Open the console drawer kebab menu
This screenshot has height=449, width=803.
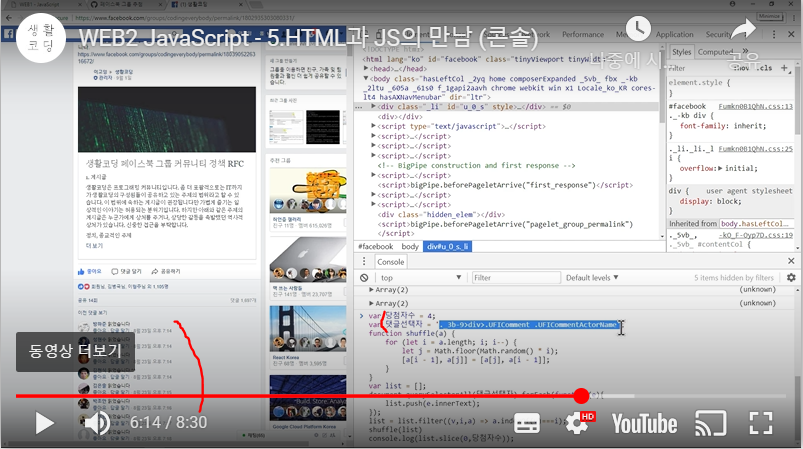(x=364, y=261)
